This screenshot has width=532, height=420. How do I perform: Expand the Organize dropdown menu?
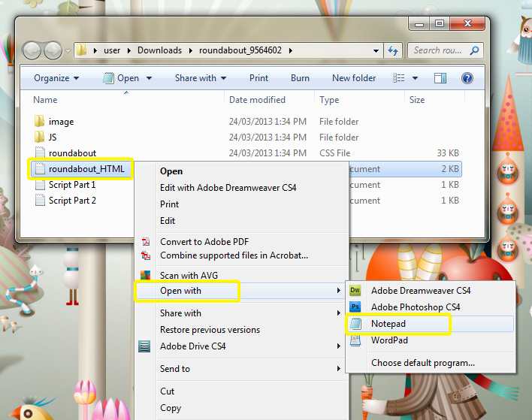click(56, 78)
